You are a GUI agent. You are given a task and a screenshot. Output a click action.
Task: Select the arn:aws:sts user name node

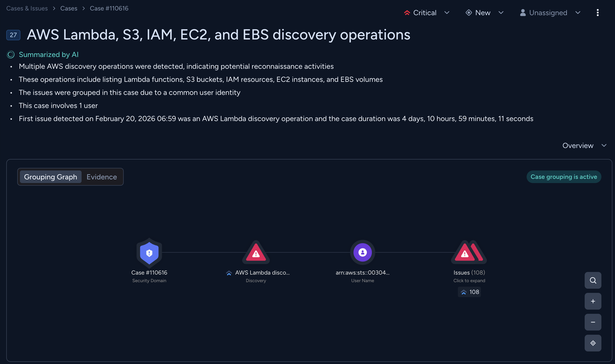pyautogui.click(x=362, y=252)
